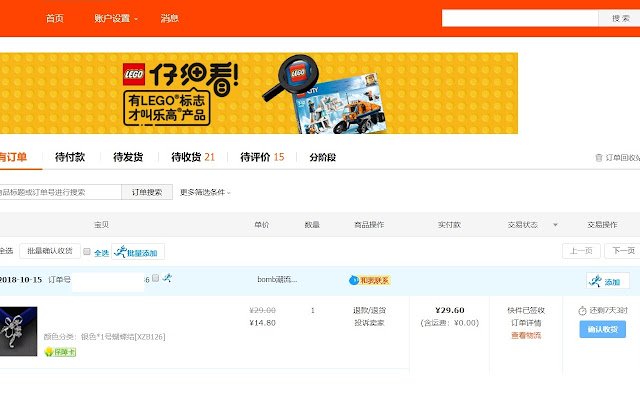Switch to 待收货 21 tab
This screenshot has width=640, height=400.
tap(193, 157)
